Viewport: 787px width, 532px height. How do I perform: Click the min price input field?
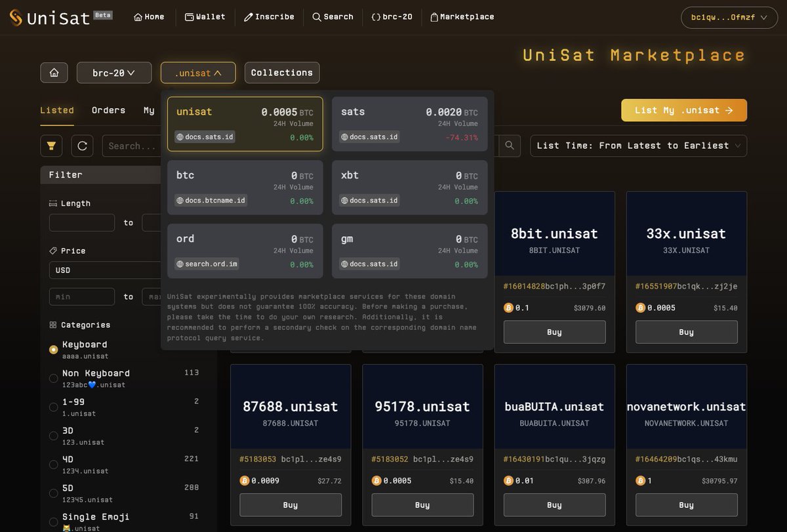pos(82,297)
